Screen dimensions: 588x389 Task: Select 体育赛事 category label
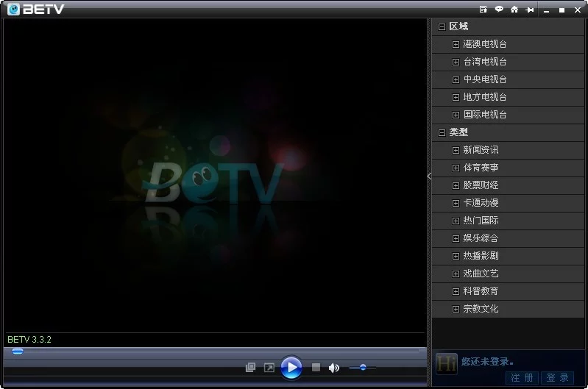481,168
